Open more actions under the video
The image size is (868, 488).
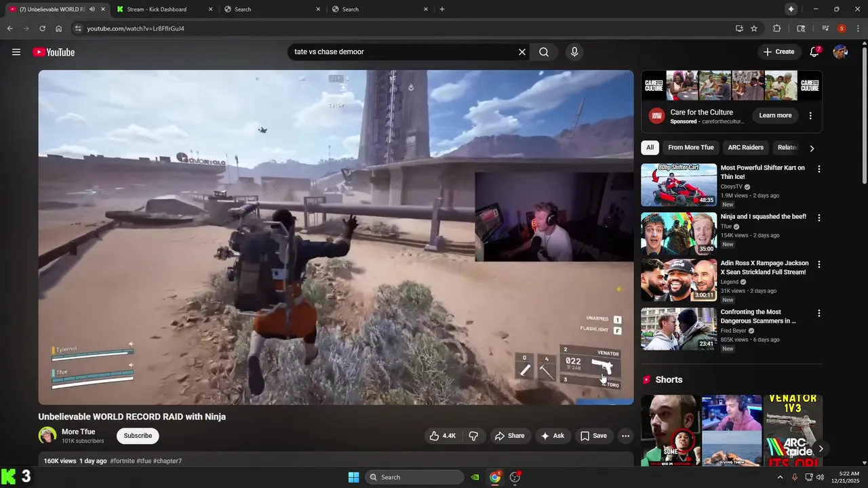pyautogui.click(x=625, y=436)
